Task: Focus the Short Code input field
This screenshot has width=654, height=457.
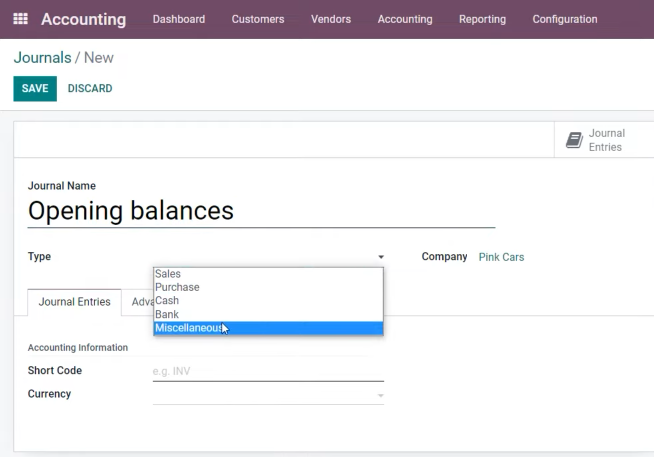Action: 268,371
